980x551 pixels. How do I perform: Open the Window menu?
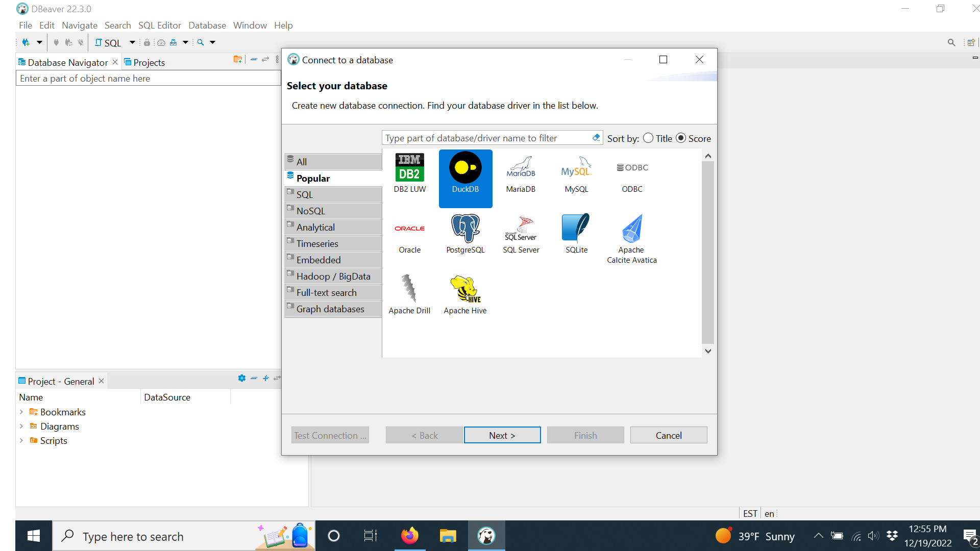(x=250, y=25)
